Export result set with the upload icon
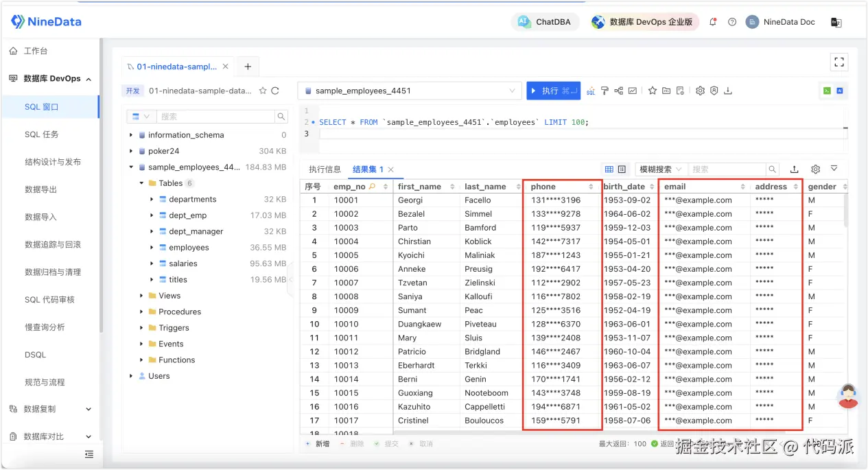 795,169
